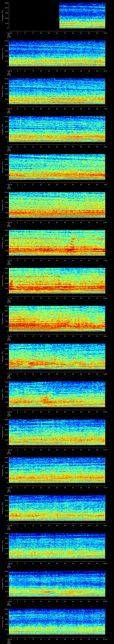
Task: Select the spectrogram panel starting at 1:06:00
Action: 57,91
